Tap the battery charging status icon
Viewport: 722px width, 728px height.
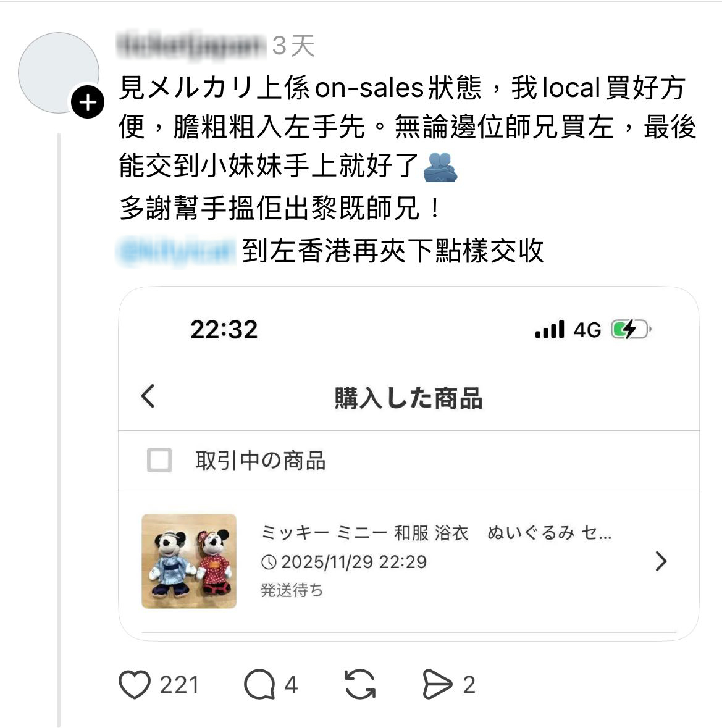coord(629,330)
